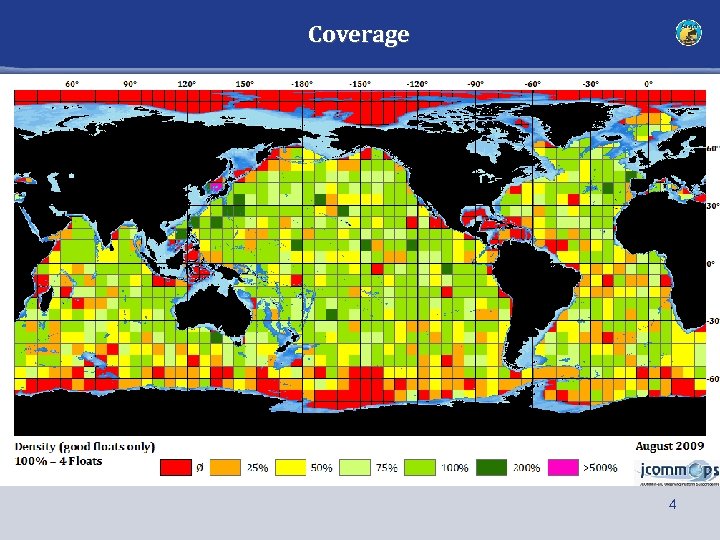Click the orange 25% legend swatch
The height and width of the screenshot is (540, 720).
click(225, 467)
